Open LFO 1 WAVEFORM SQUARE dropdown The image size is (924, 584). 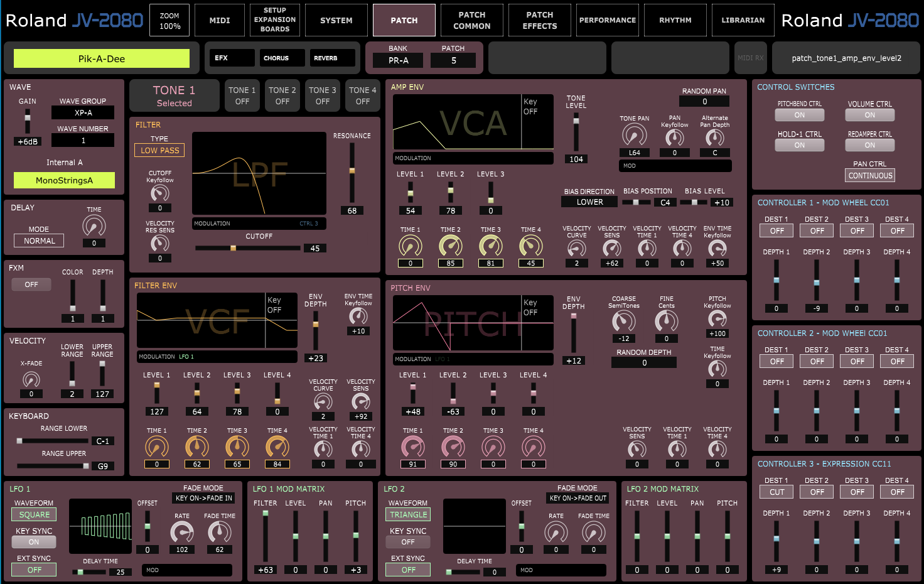point(34,514)
